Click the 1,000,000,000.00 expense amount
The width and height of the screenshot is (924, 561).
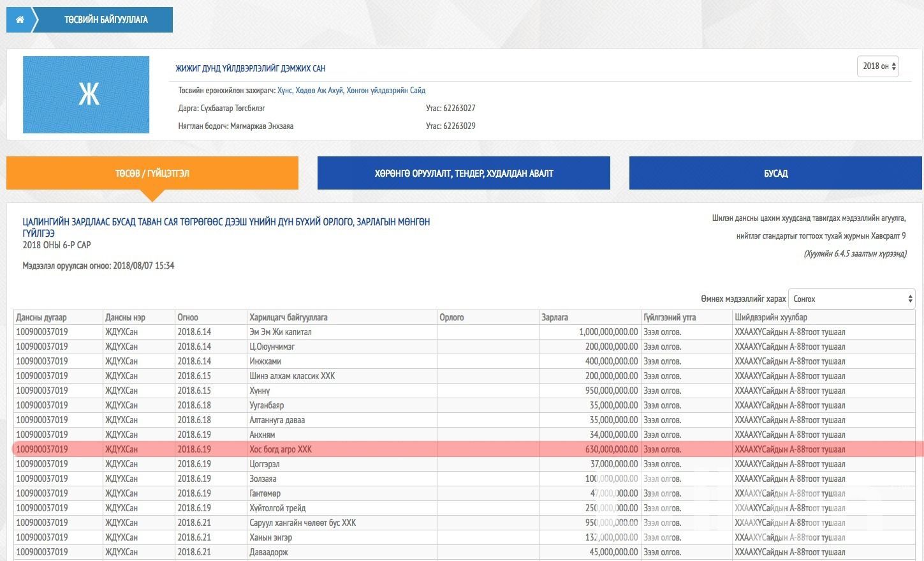pyautogui.click(x=608, y=332)
